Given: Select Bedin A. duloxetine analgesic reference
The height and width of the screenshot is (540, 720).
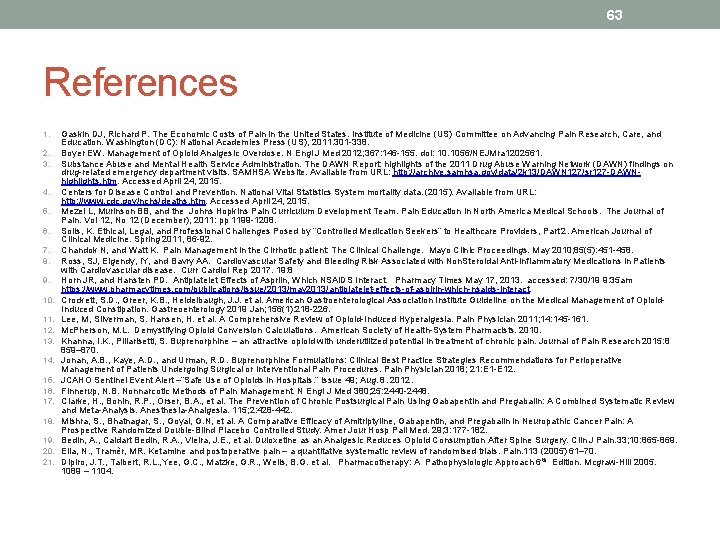Looking at the screenshot, I should (x=369, y=440).
